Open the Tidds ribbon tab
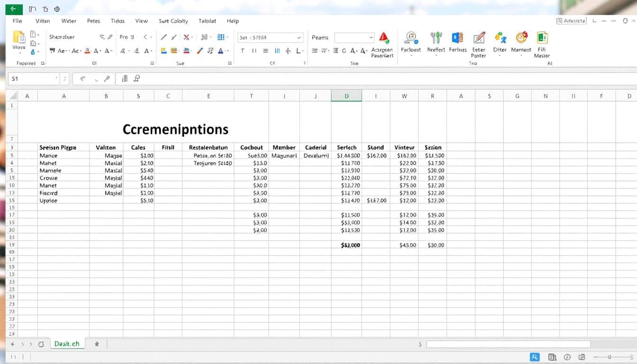 click(118, 21)
